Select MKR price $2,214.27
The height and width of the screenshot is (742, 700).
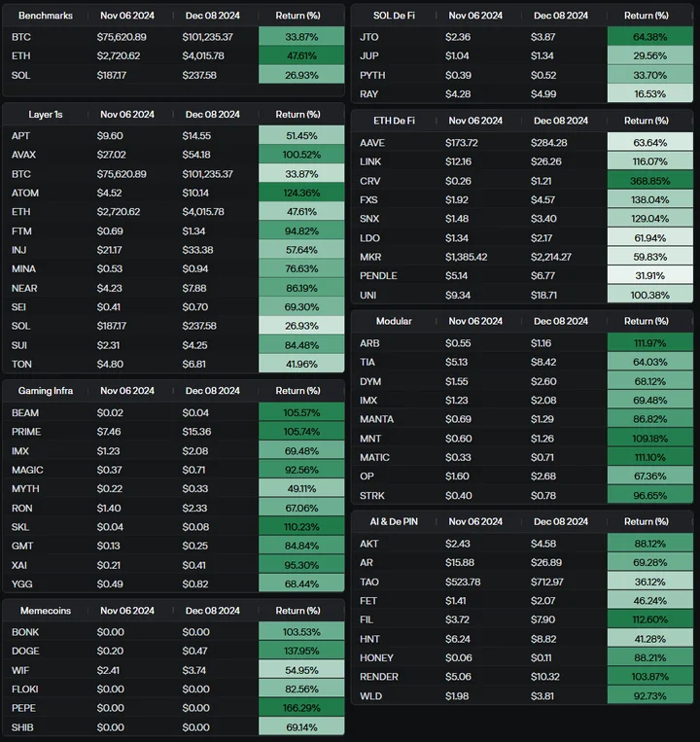click(551, 258)
